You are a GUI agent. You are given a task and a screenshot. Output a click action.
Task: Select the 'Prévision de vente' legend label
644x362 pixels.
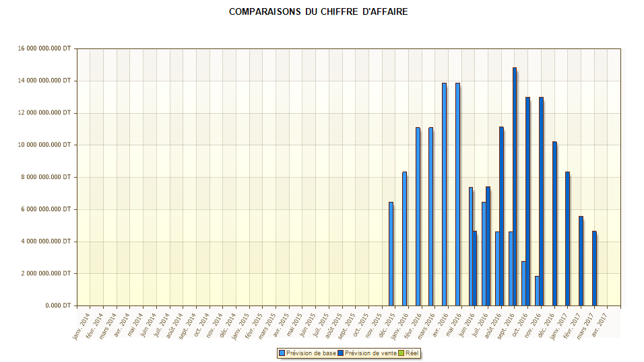coord(370,353)
